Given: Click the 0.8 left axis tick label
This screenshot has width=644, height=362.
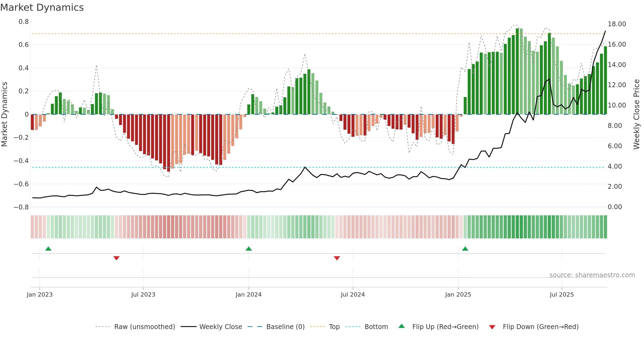Looking at the screenshot, I should pyautogui.click(x=24, y=22).
